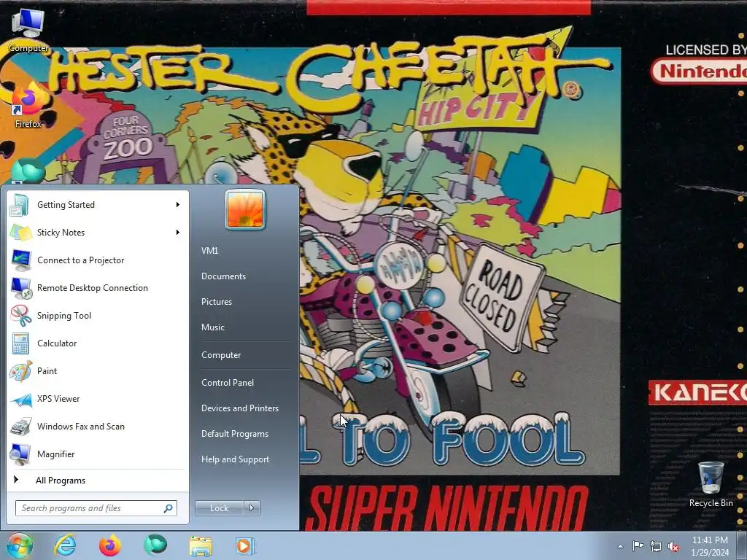The width and height of the screenshot is (747, 560).
Task: Click the Snipping Tool scissors icon
Action: click(20, 315)
